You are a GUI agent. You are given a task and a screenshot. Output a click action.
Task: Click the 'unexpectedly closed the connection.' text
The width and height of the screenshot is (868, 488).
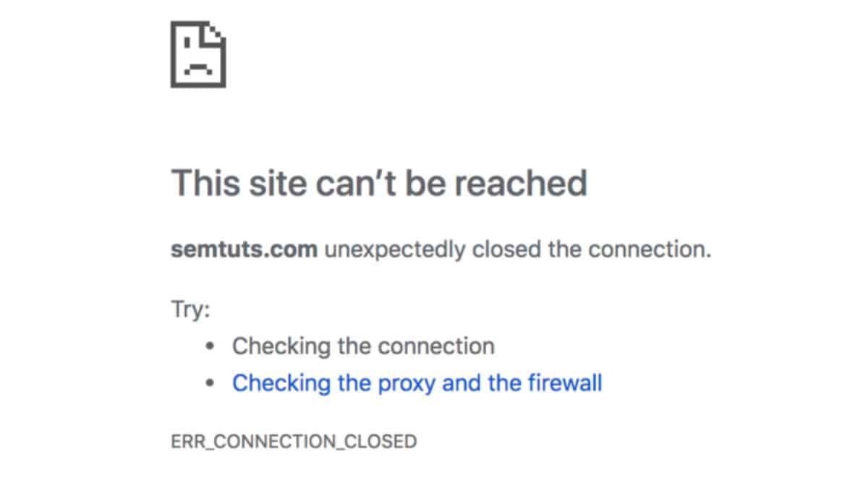(517, 249)
